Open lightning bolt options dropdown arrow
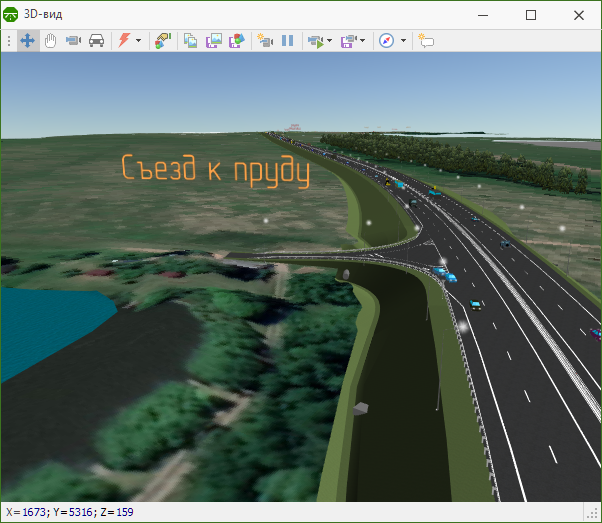Screen dimensions: 602x523 [x=138, y=41]
